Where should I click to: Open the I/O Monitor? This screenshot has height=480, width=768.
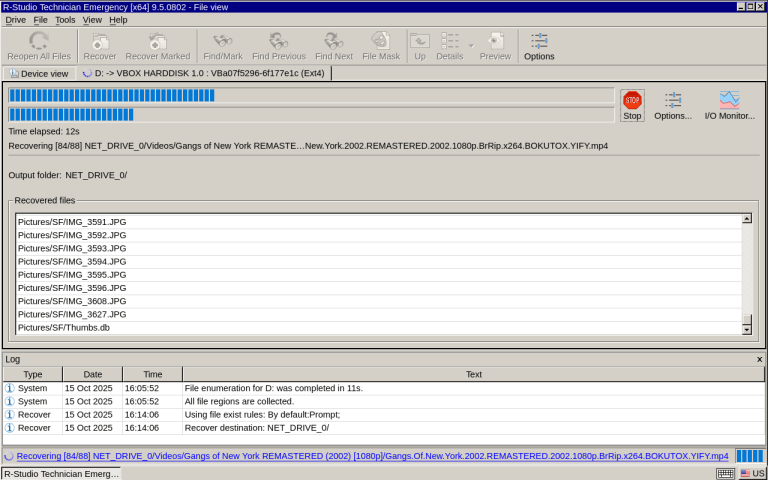click(x=729, y=105)
